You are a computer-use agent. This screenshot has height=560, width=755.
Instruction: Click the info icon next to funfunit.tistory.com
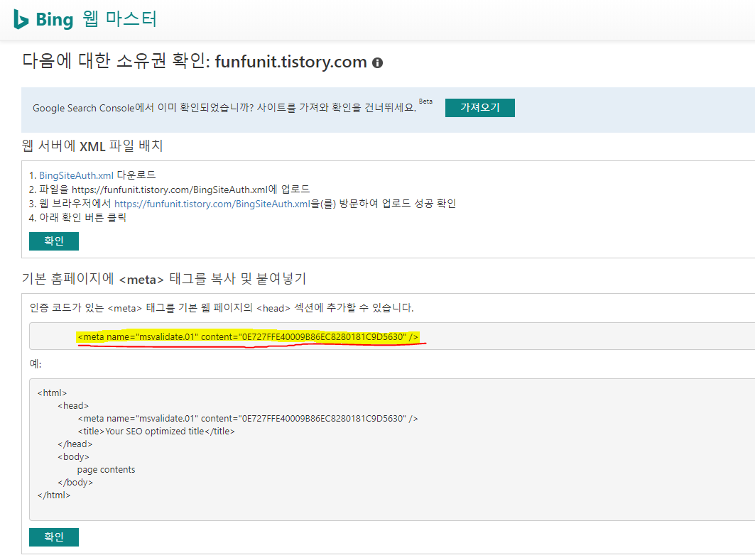[x=378, y=62]
